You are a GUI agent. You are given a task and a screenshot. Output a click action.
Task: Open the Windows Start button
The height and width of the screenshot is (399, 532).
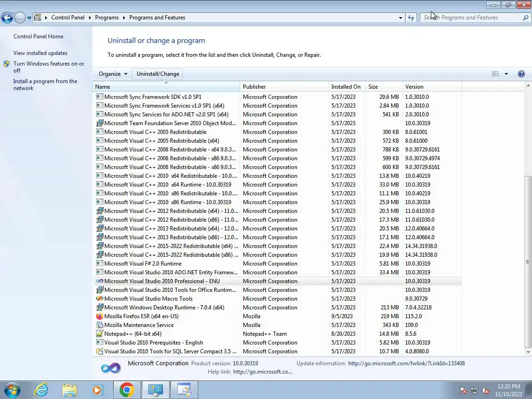[x=12, y=390]
